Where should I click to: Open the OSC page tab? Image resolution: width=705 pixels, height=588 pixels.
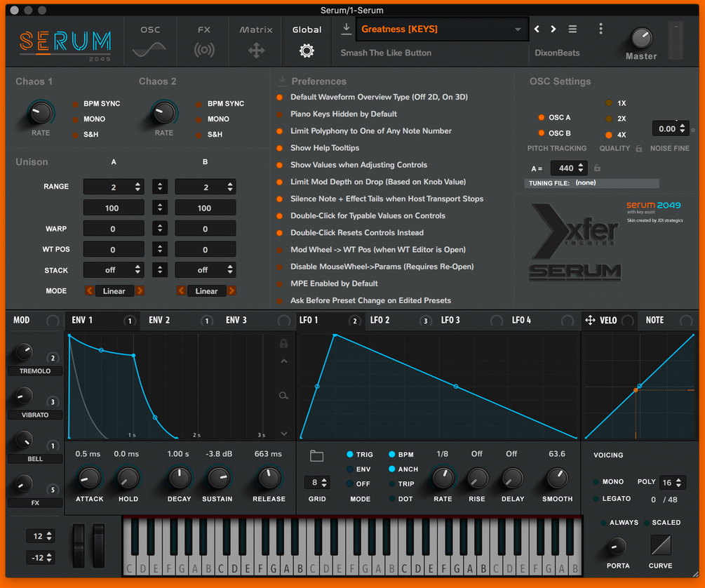[149, 41]
